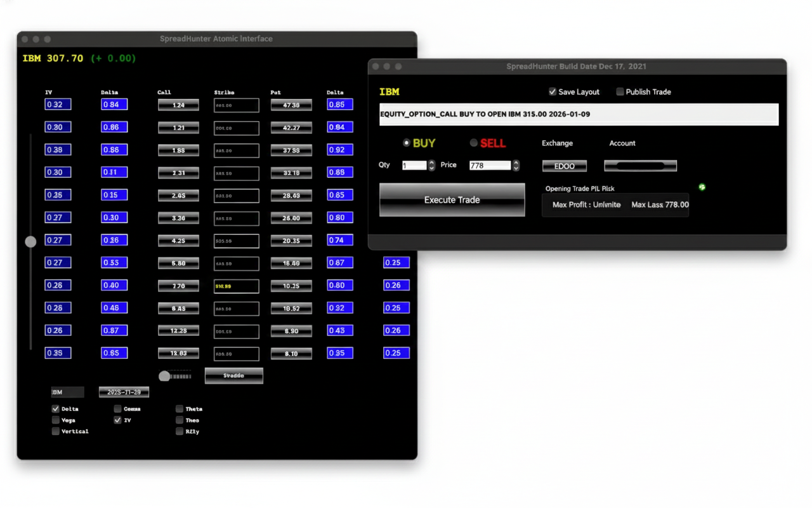Click the Max Profit text
812x508 pixels.
(x=586, y=205)
